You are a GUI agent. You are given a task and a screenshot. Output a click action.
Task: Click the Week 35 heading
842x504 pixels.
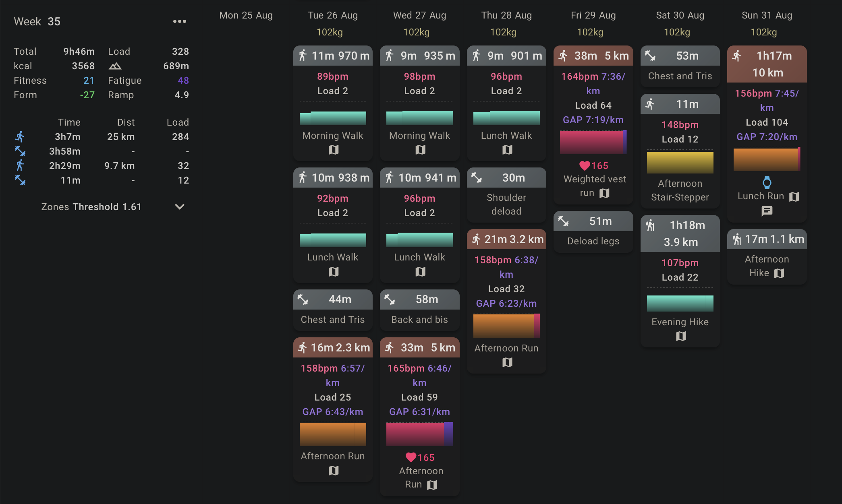37,21
